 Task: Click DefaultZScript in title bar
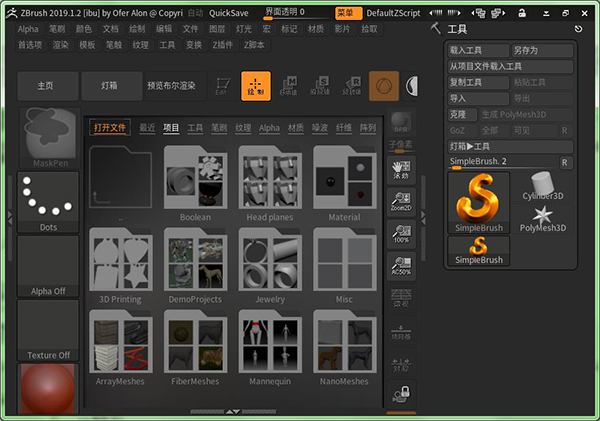(x=393, y=13)
